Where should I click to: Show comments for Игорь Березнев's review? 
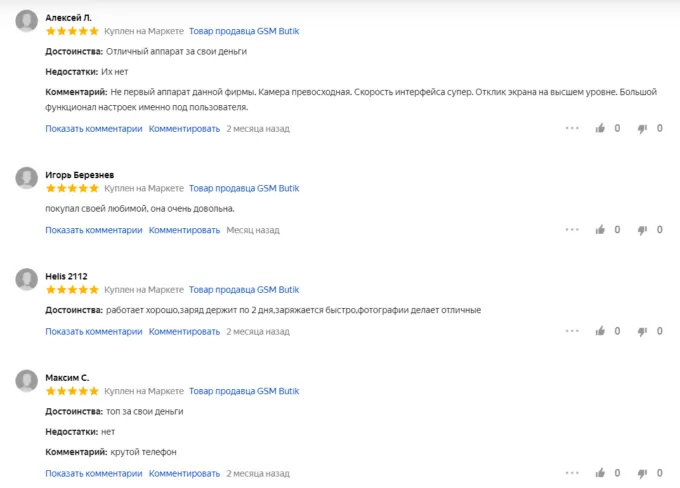click(x=94, y=230)
